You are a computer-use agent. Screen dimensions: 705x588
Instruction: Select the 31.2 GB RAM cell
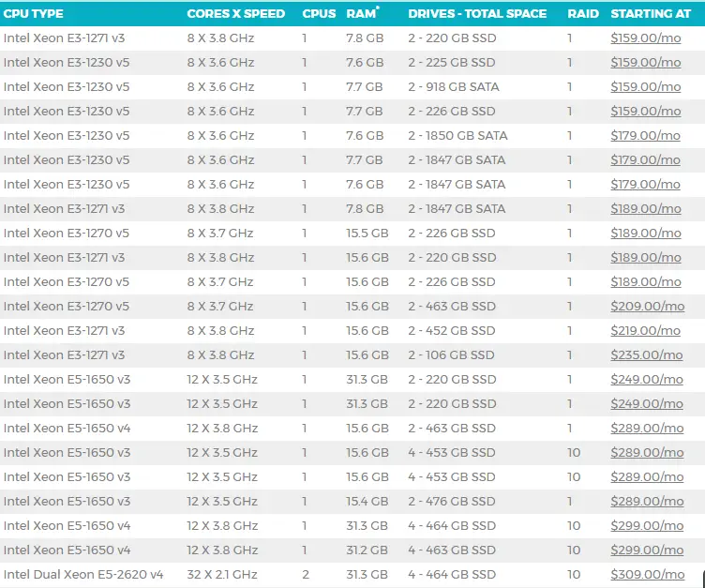coord(367,550)
